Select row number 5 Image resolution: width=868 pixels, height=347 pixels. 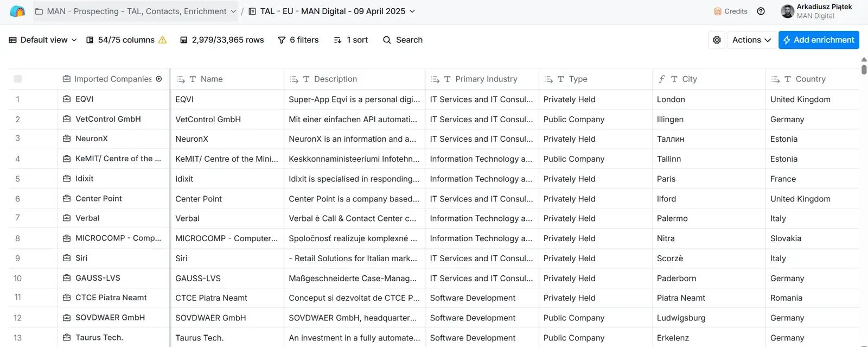pyautogui.click(x=17, y=179)
